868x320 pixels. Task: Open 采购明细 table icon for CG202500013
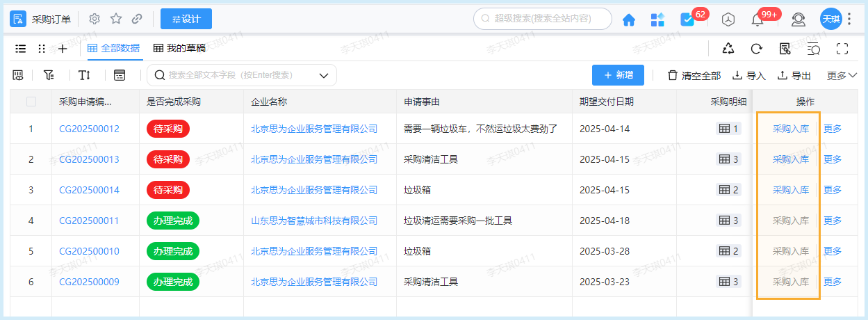728,159
